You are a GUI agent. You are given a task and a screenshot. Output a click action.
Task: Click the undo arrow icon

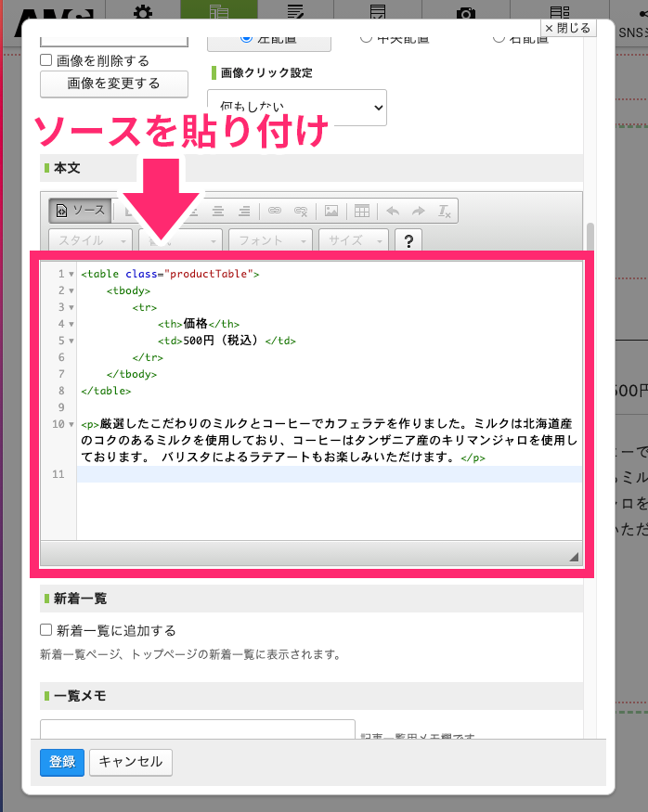(x=393, y=211)
